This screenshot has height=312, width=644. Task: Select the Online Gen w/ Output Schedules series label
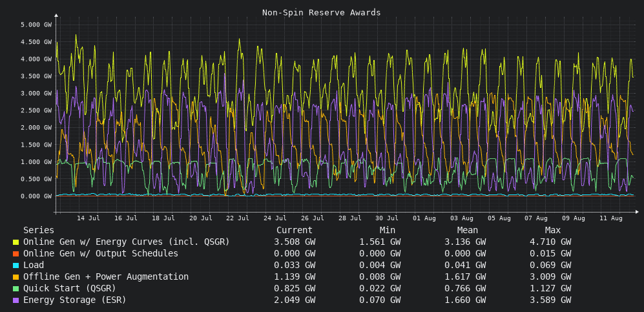click(101, 254)
